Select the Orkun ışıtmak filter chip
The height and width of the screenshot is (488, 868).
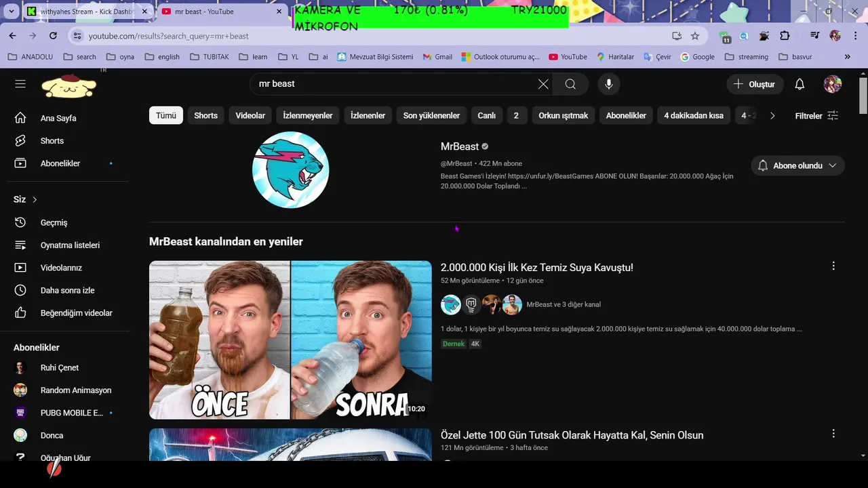[564, 116]
